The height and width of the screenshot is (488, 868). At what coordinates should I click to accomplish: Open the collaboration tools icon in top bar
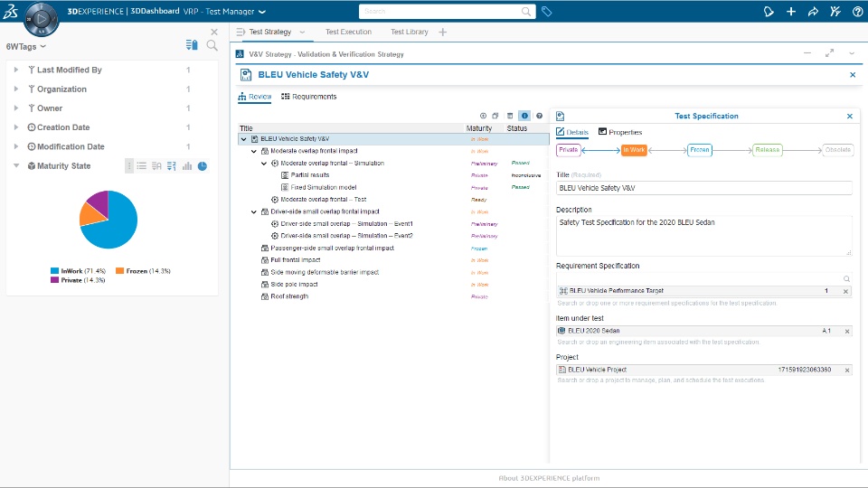tap(835, 12)
